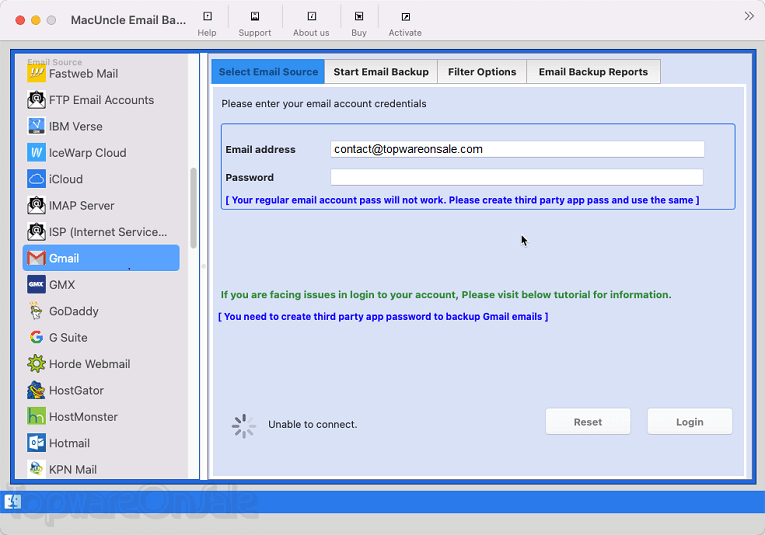Select Fastweb Mail icon in source list
The image size is (765, 535).
(x=36, y=74)
